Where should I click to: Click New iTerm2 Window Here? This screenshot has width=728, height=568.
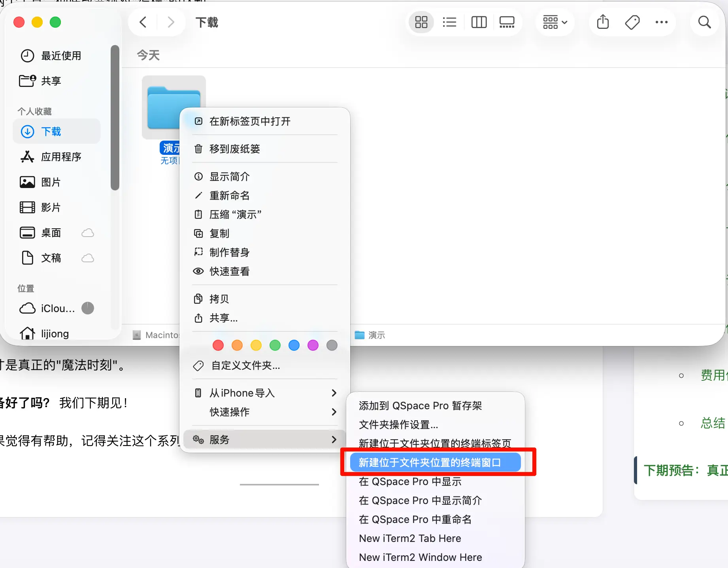click(x=420, y=557)
